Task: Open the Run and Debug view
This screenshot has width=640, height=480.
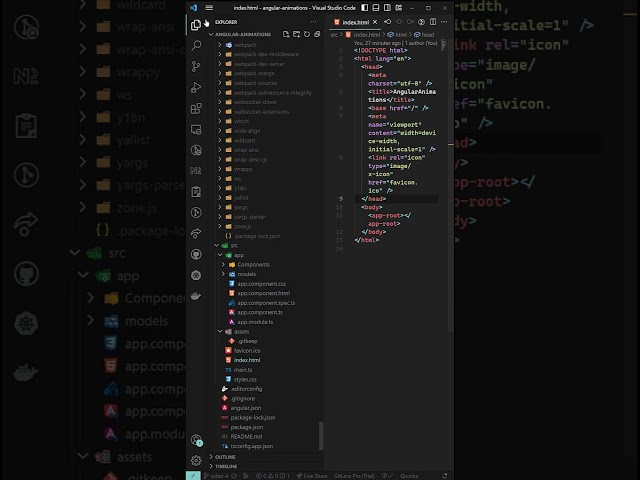Action: 196,87
